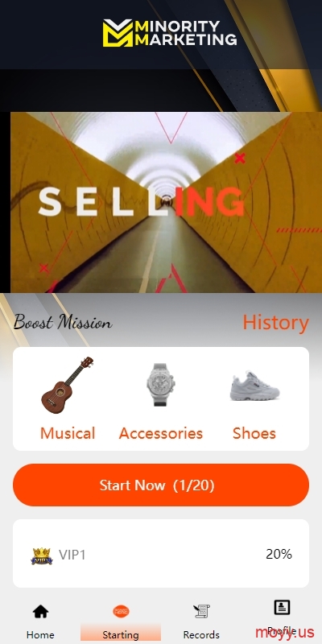Viewport: 322px width, 644px height.
Task: Click the 20% commission value
Action: [279, 554]
